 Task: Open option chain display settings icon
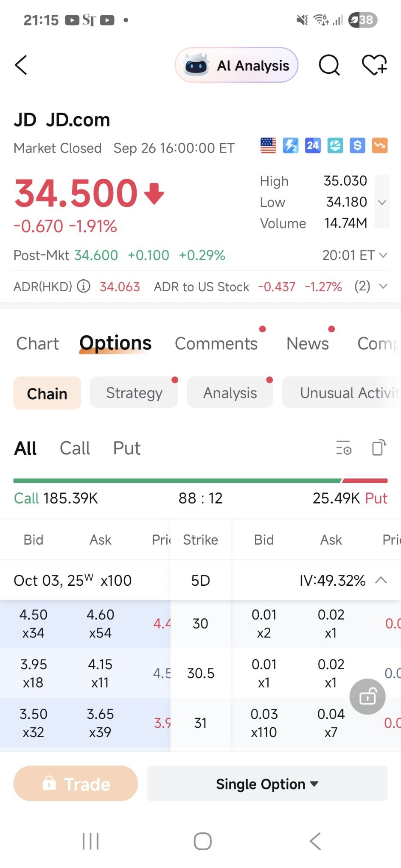pyautogui.click(x=343, y=448)
